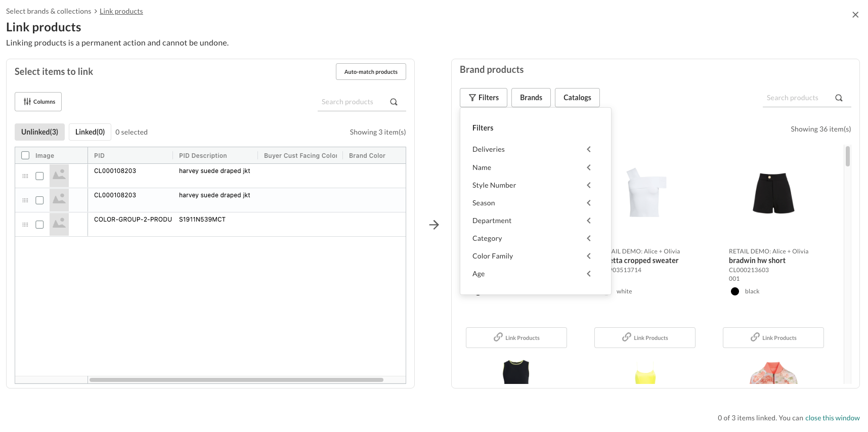Click the black color swatch for bradwin short

pos(735,291)
